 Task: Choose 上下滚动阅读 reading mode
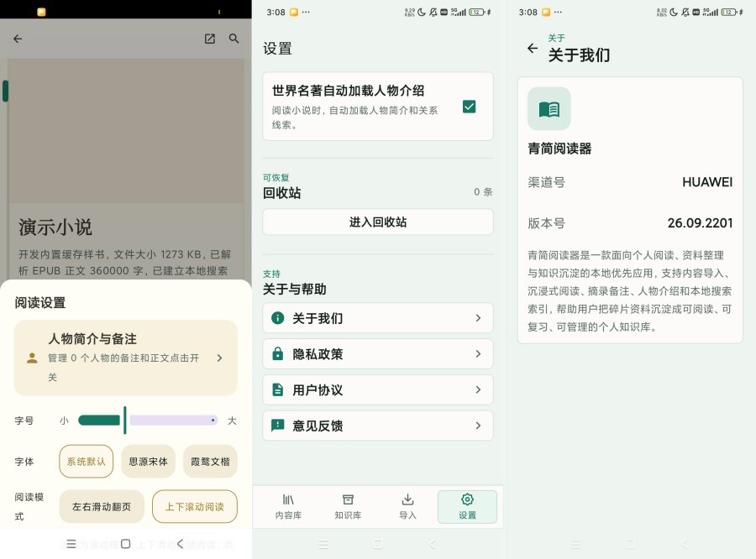(x=195, y=506)
